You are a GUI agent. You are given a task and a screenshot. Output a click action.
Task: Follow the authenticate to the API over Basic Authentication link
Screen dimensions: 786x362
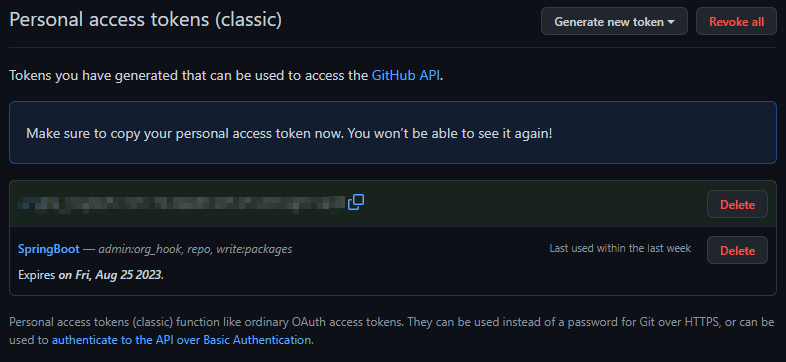(181, 340)
